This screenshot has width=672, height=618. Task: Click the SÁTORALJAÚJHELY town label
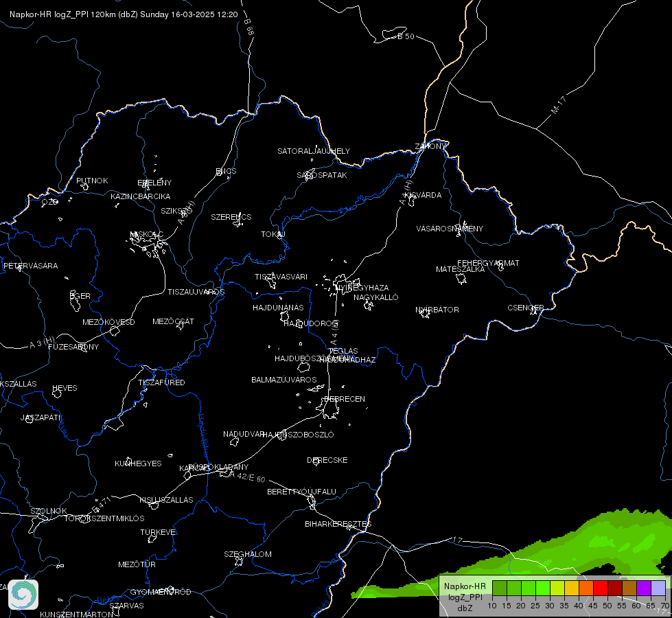(314, 151)
